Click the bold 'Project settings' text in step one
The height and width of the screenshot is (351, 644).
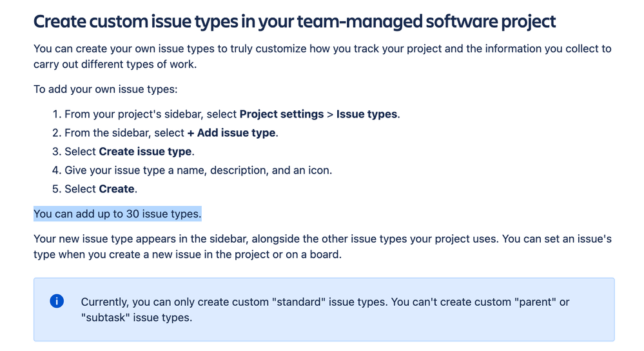tap(281, 114)
